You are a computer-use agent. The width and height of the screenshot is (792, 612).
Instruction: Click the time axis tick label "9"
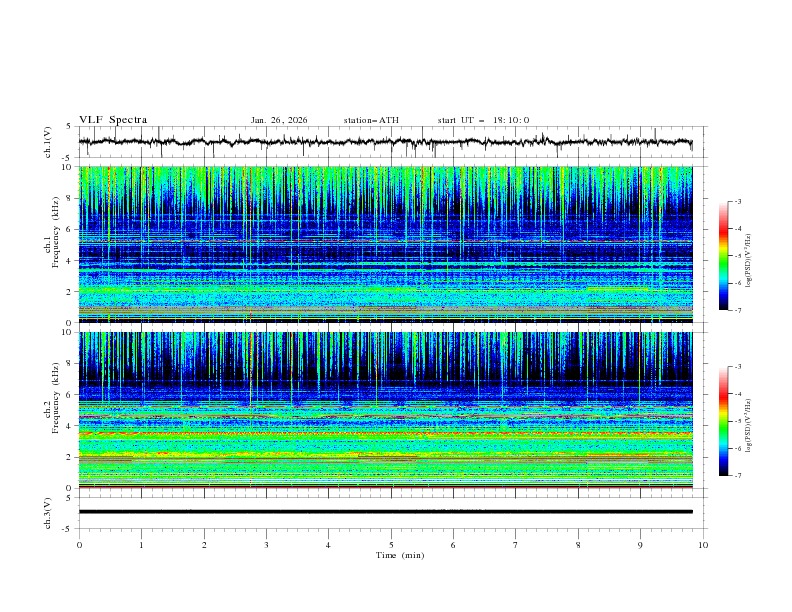click(x=640, y=545)
